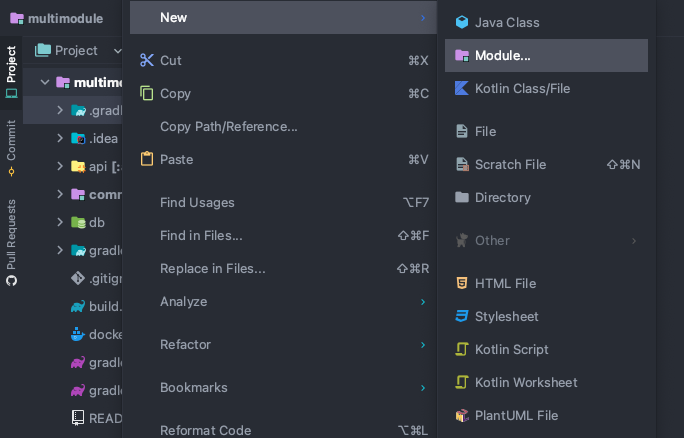Click the multimodule project icon in title bar
The width and height of the screenshot is (684, 438).
coord(17,18)
